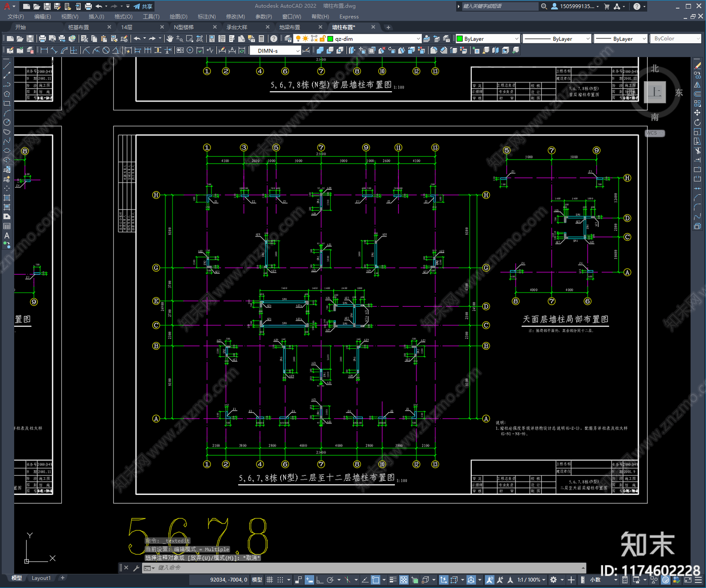Click the Erase tool in modify toolbar

point(697,65)
